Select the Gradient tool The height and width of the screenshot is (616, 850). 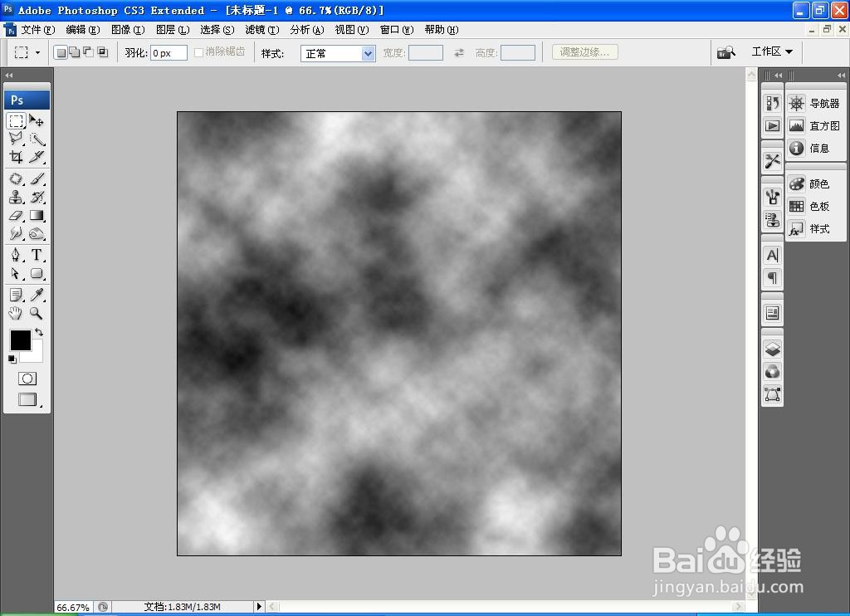(37, 216)
